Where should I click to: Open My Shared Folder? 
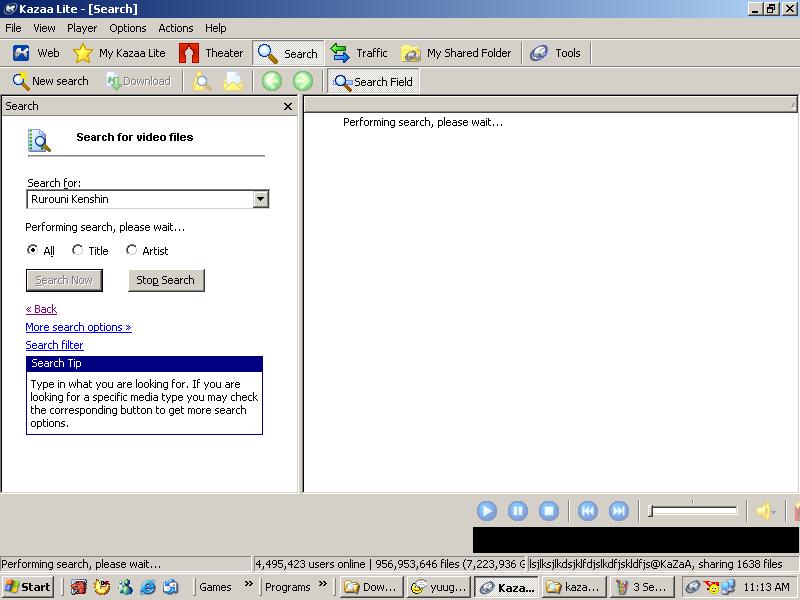click(456, 53)
